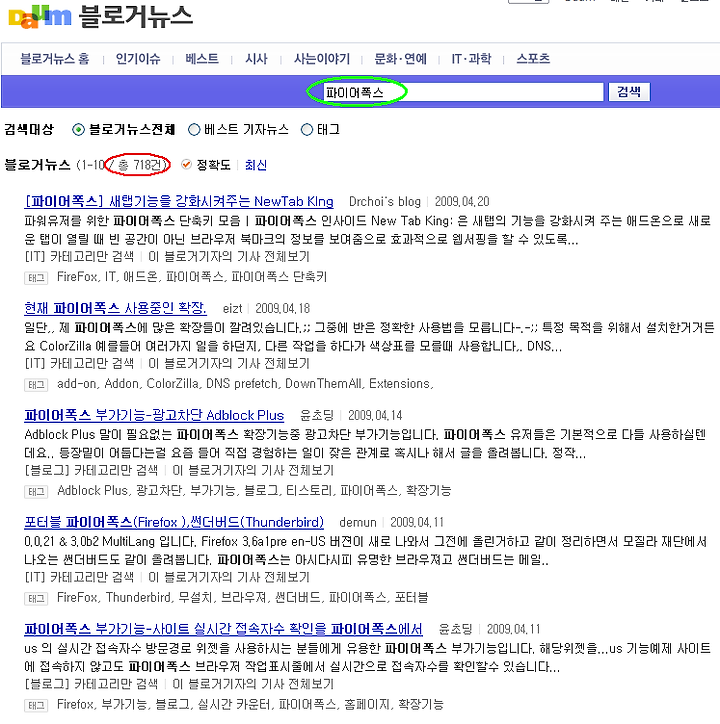Open the IT·과학 menu item
This screenshot has height=724, width=720.
[x=472, y=59]
